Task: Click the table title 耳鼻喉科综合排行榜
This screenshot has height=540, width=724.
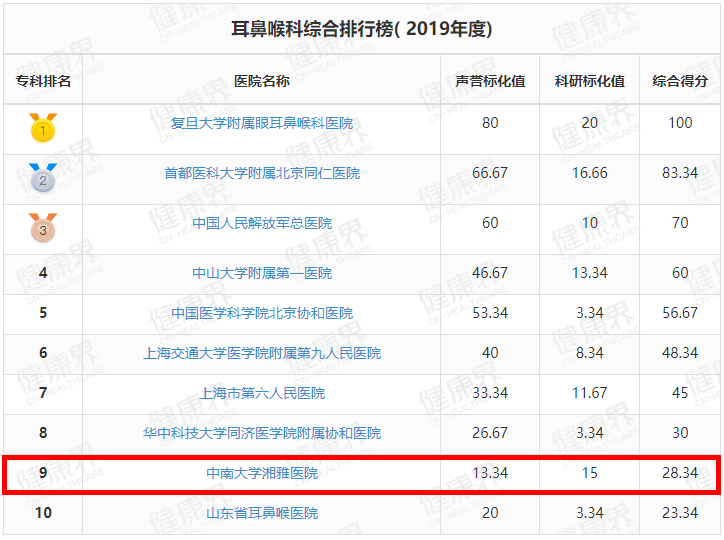Action: tap(362, 29)
